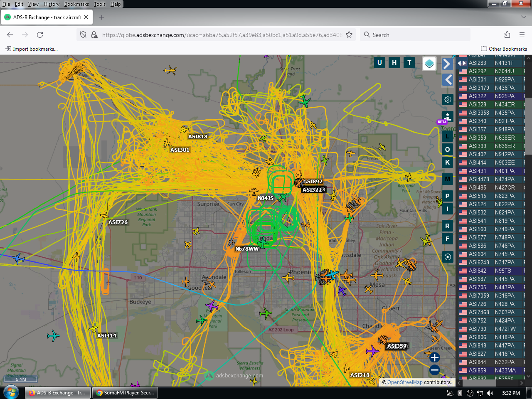This screenshot has height=399, width=532.
Task: Select the green aircraft near South Mountain Park
Action: click(265, 313)
